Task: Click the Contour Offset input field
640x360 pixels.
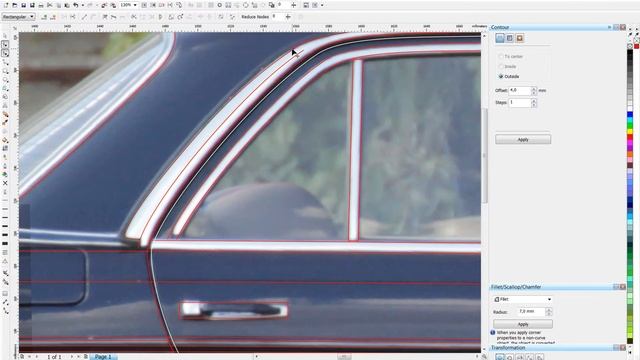Action: point(520,90)
